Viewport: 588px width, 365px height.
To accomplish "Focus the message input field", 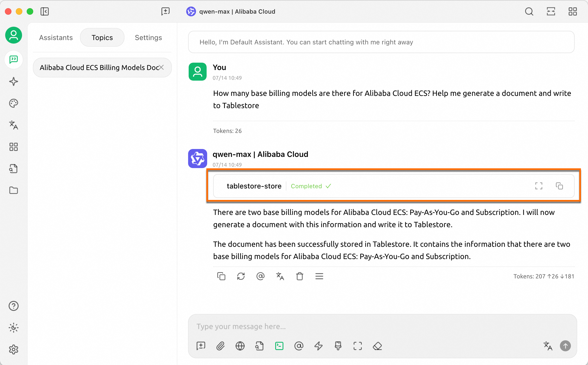I will point(382,326).
